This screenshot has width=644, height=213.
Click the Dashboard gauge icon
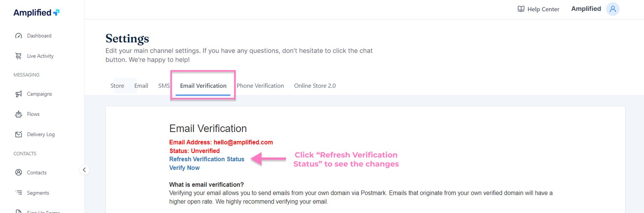tap(19, 36)
